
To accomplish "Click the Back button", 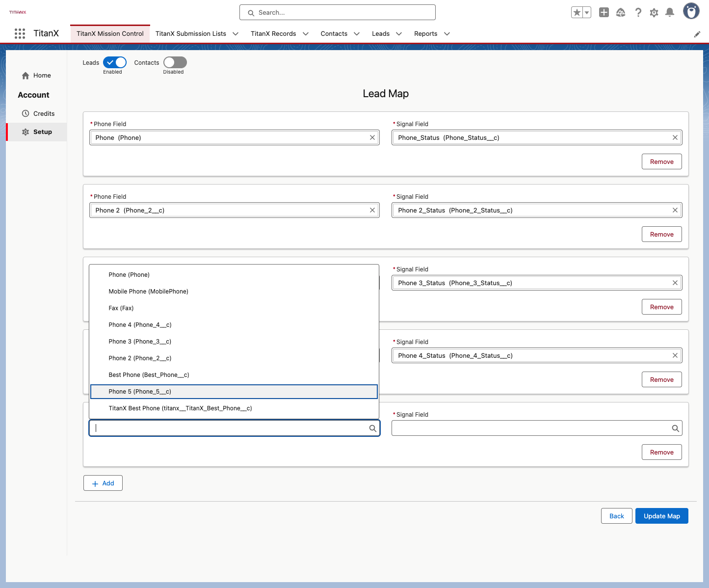I will (617, 516).
